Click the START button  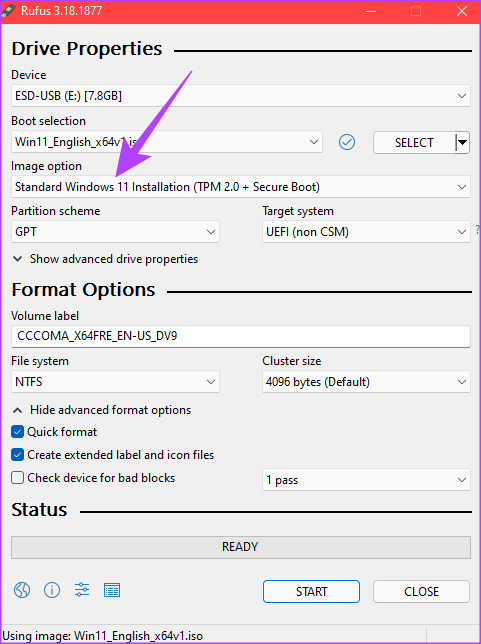point(311,591)
